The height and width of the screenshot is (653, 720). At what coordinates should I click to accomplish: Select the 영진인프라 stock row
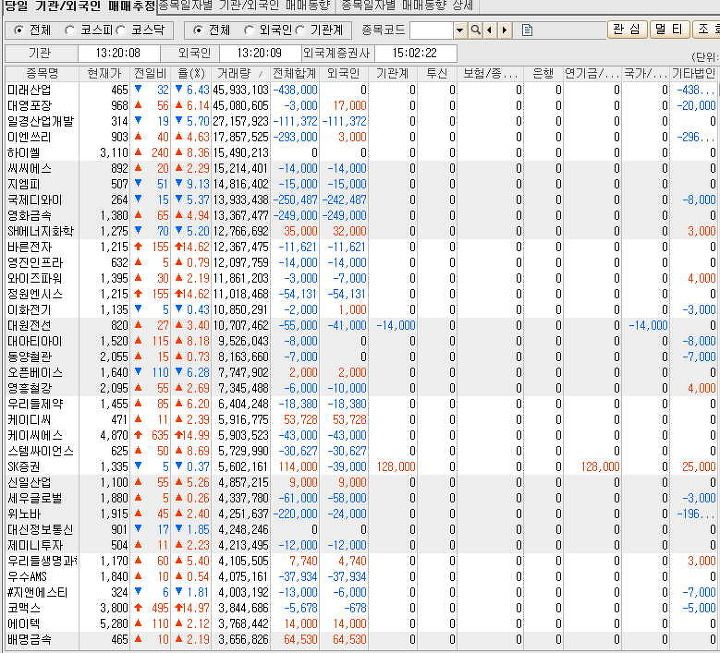tap(361, 263)
